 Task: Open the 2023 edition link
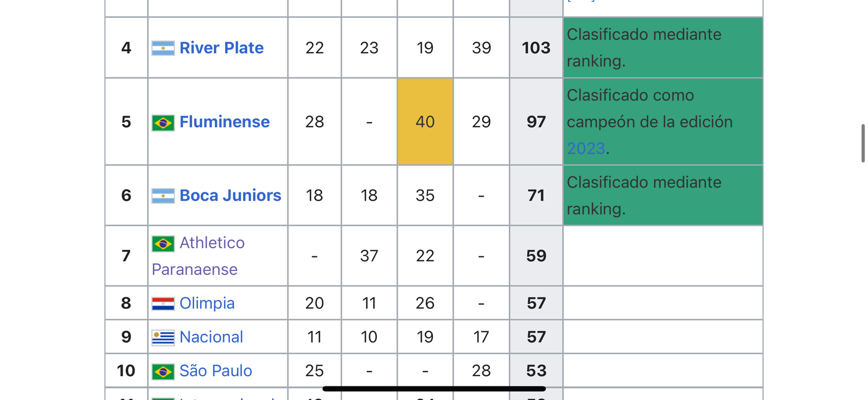586,148
